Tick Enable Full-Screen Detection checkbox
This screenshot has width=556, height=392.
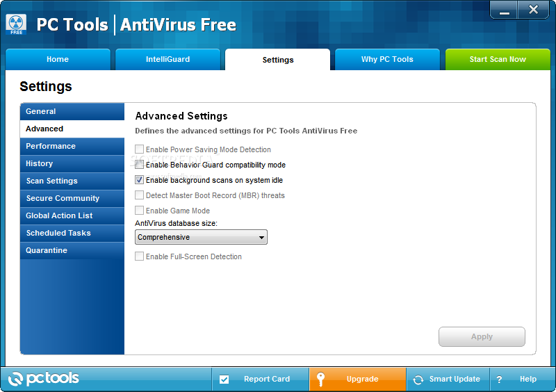coord(140,256)
